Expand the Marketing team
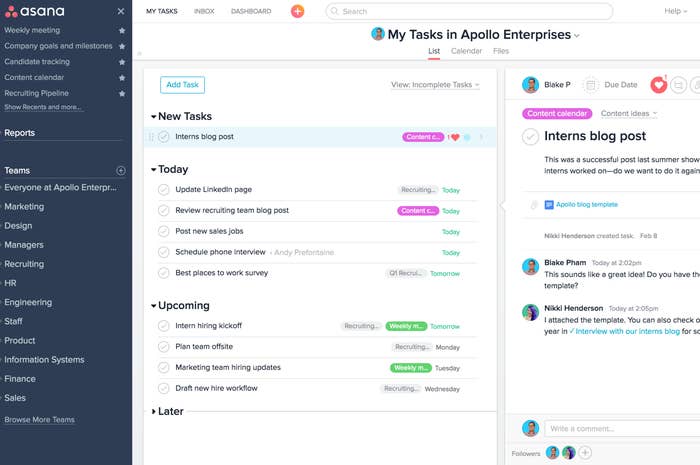Viewport: 700px width, 465px height. click(x=24, y=207)
